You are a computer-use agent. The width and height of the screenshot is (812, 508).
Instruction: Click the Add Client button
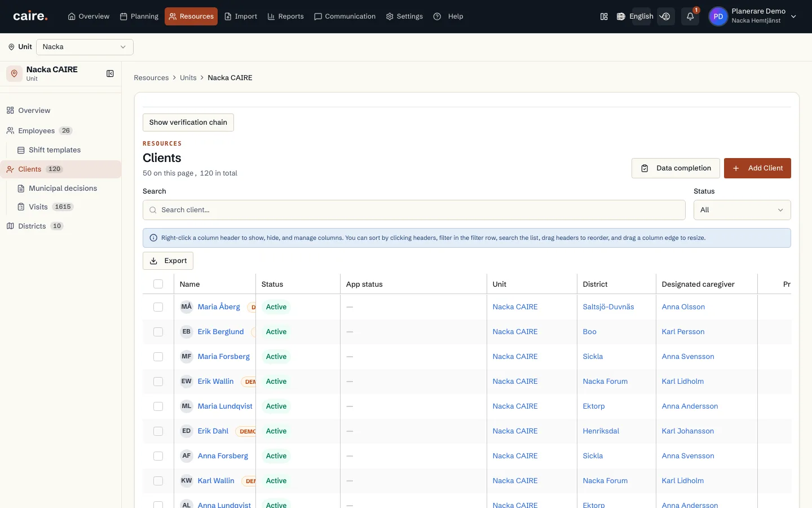757,168
